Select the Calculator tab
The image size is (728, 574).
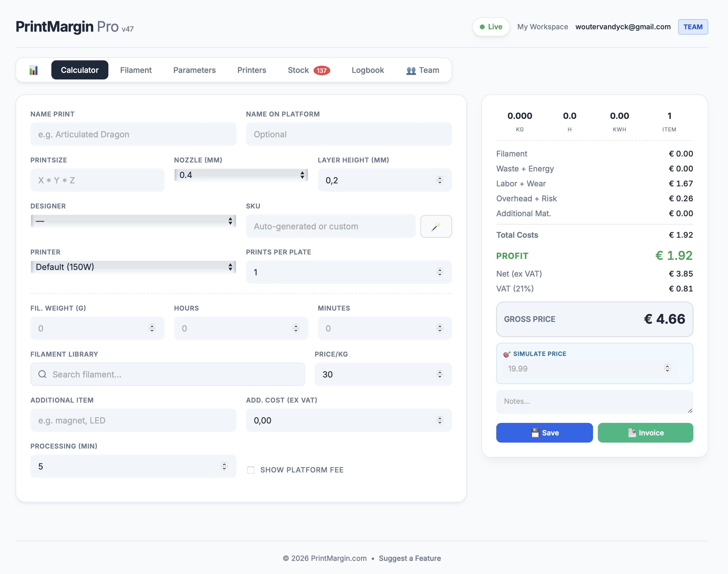(80, 70)
